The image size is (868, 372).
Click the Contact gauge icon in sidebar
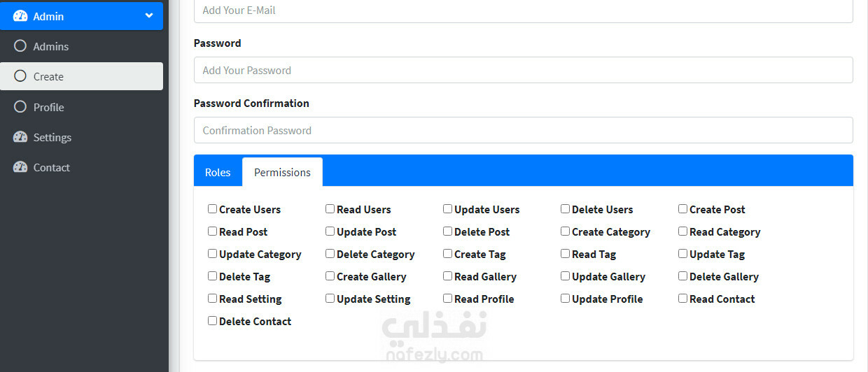pos(20,167)
